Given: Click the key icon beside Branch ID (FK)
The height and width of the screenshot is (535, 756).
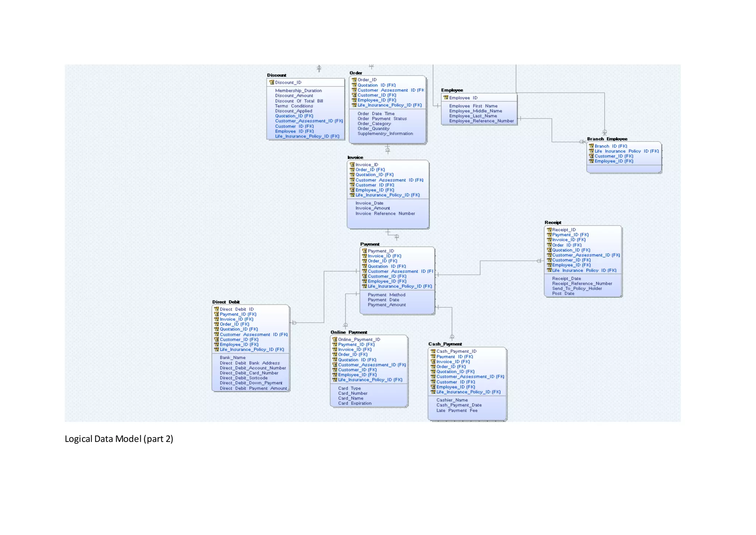Looking at the screenshot, I should pos(591,146).
